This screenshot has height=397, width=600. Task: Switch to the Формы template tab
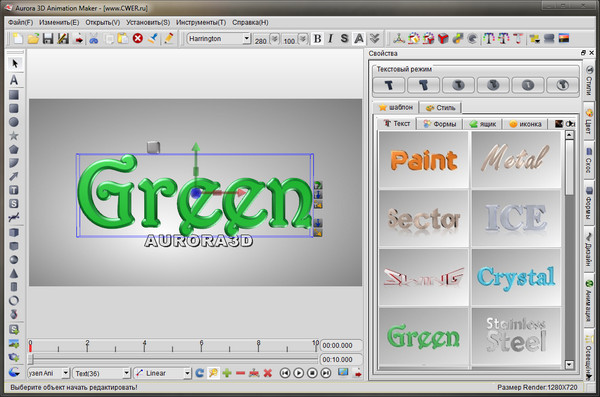(x=440, y=124)
